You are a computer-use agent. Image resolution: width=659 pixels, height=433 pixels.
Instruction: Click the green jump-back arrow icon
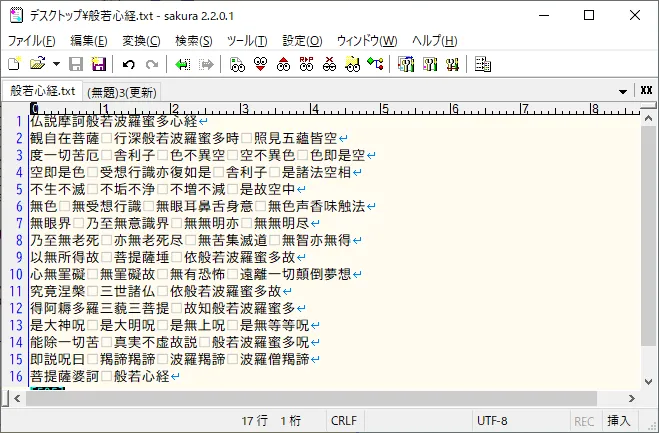(x=183, y=65)
